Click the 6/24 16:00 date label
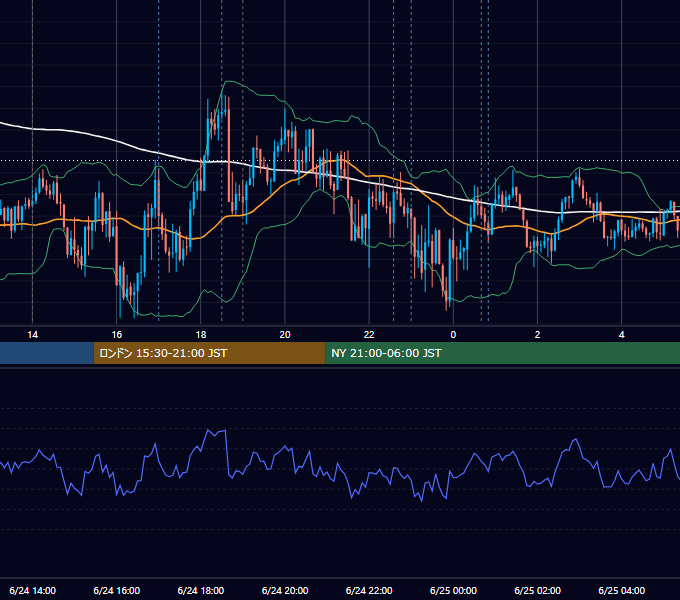 (x=117, y=590)
